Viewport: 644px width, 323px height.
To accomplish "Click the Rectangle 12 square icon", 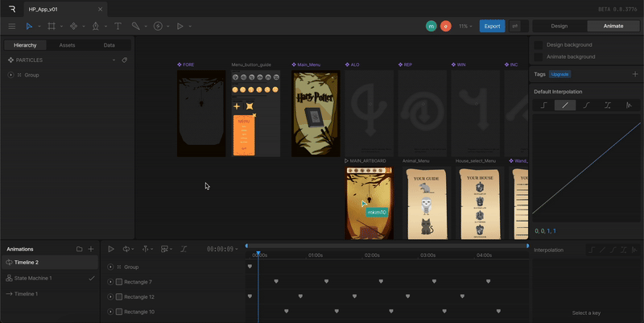I will [119, 296].
